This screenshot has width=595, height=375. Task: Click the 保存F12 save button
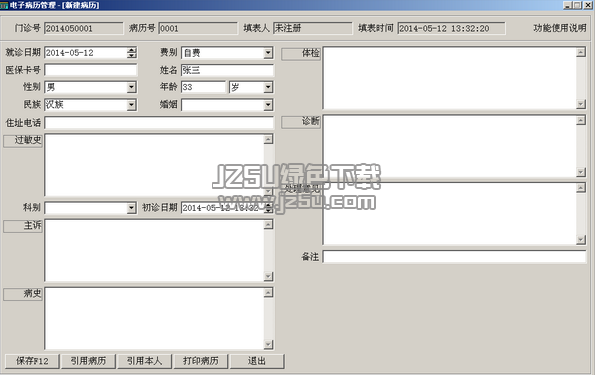tap(32, 361)
